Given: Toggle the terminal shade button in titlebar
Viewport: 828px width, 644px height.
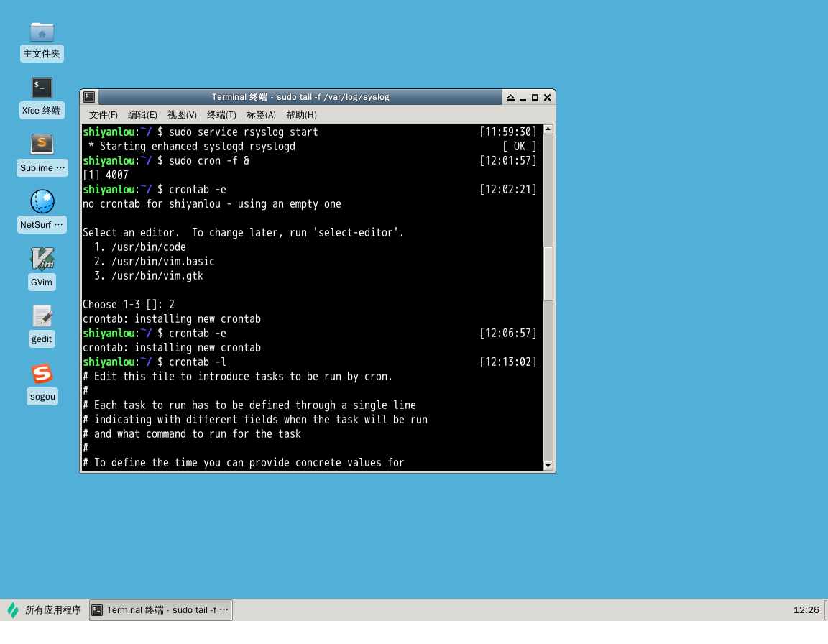Looking at the screenshot, I should point(510,97).
